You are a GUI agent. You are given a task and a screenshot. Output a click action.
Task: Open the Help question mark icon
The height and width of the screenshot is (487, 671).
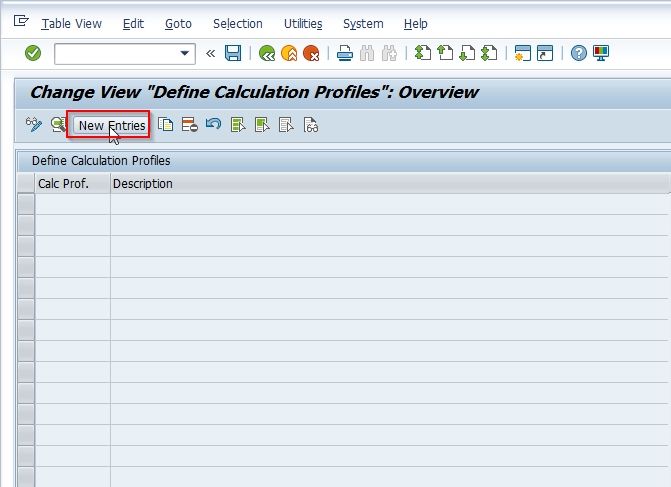(579, 53)
